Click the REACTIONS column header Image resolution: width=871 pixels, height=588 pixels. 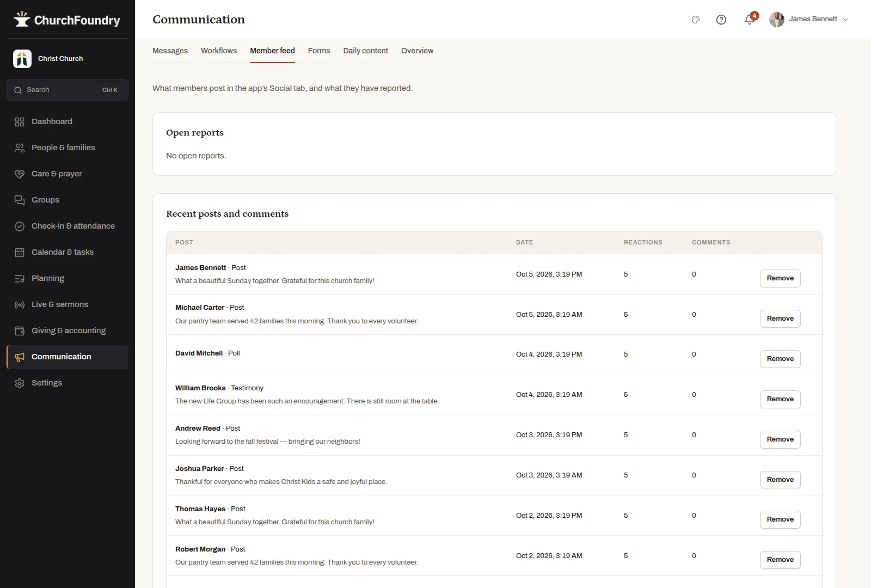[643, 243]
